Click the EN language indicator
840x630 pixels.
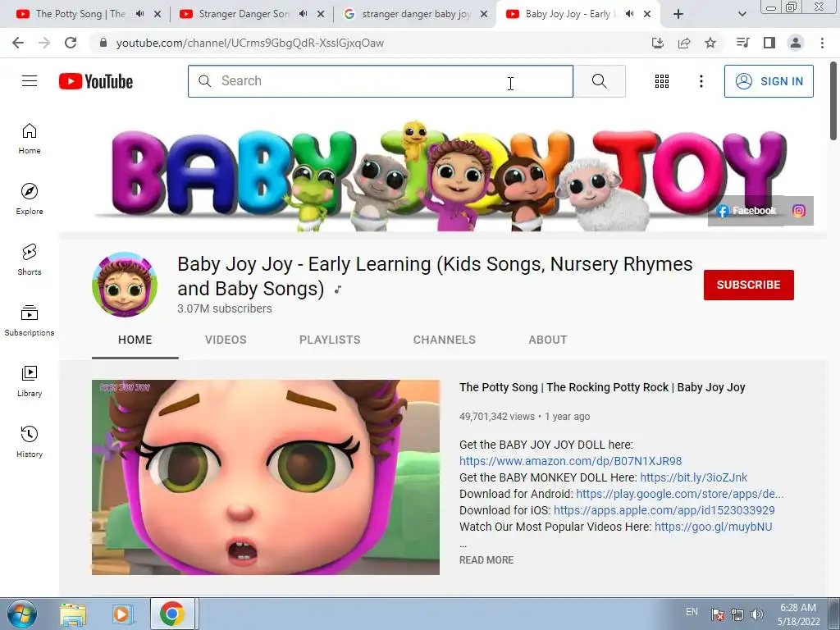[692, 612]
